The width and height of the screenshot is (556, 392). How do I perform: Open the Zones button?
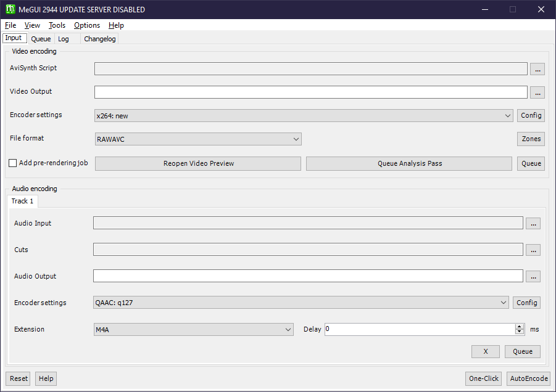531,139
